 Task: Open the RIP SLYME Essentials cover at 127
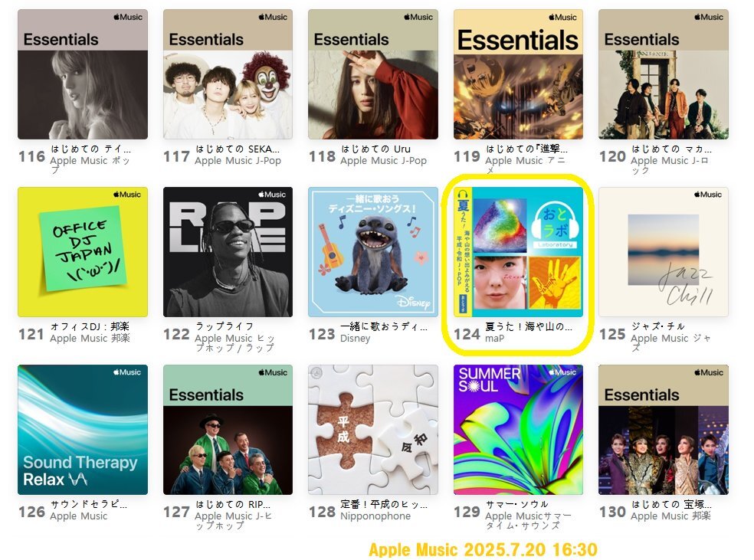[228, 430]
